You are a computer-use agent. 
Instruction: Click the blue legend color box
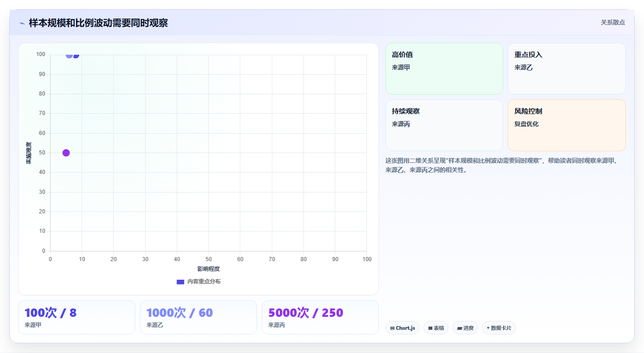180,282
